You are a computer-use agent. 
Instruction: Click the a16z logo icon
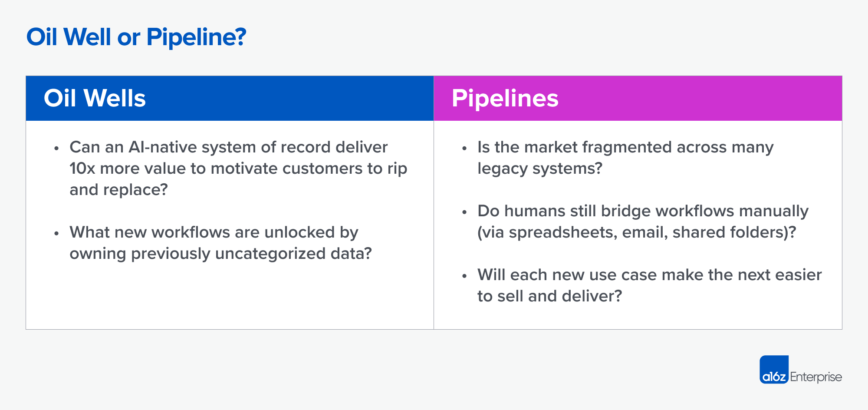[774, 370]
